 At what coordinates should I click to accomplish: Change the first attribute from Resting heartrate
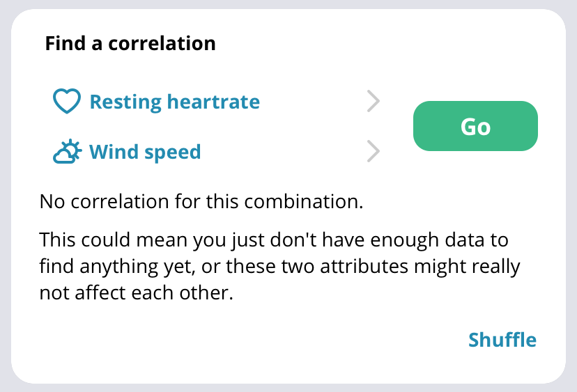[x=216, y=102]
